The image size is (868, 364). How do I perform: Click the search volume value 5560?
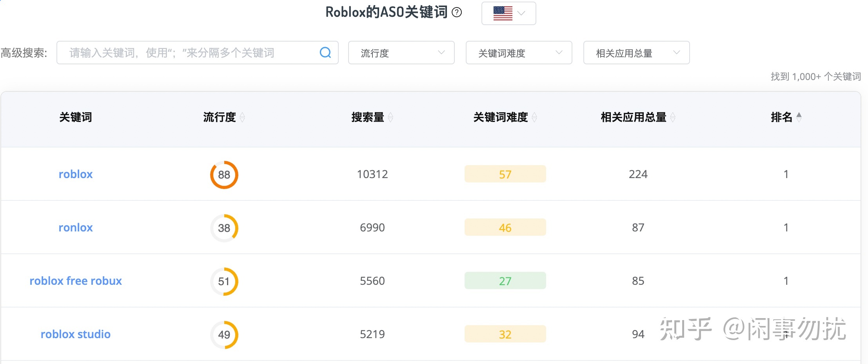(x=372, y=281)
